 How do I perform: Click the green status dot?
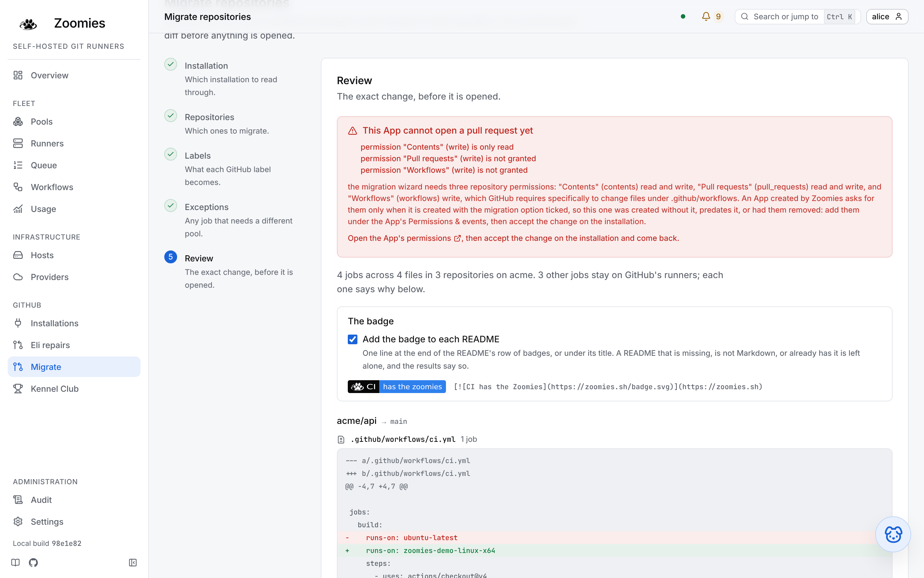(683, 16)
